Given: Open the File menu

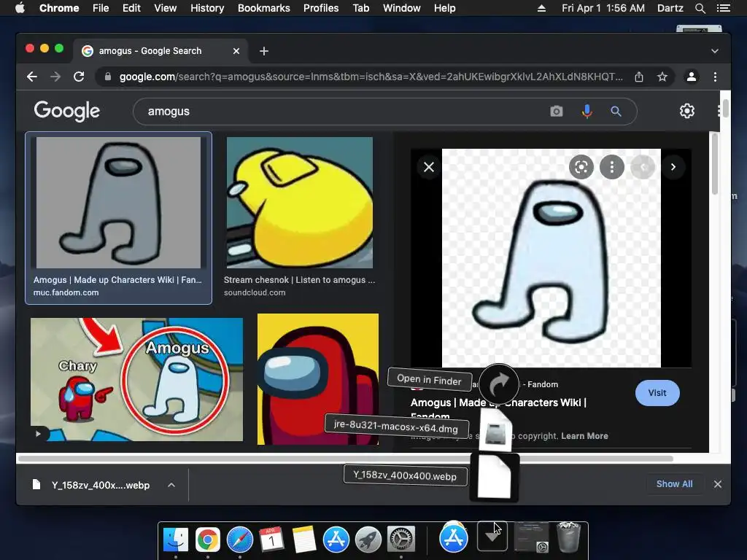Looking at the screenshot, I should 101,8.
